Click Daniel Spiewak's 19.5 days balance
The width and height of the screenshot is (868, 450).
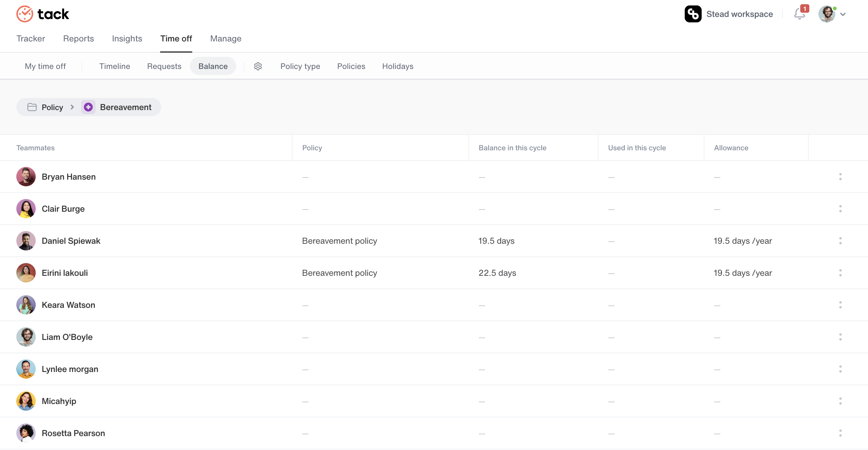tap(496, 241)
